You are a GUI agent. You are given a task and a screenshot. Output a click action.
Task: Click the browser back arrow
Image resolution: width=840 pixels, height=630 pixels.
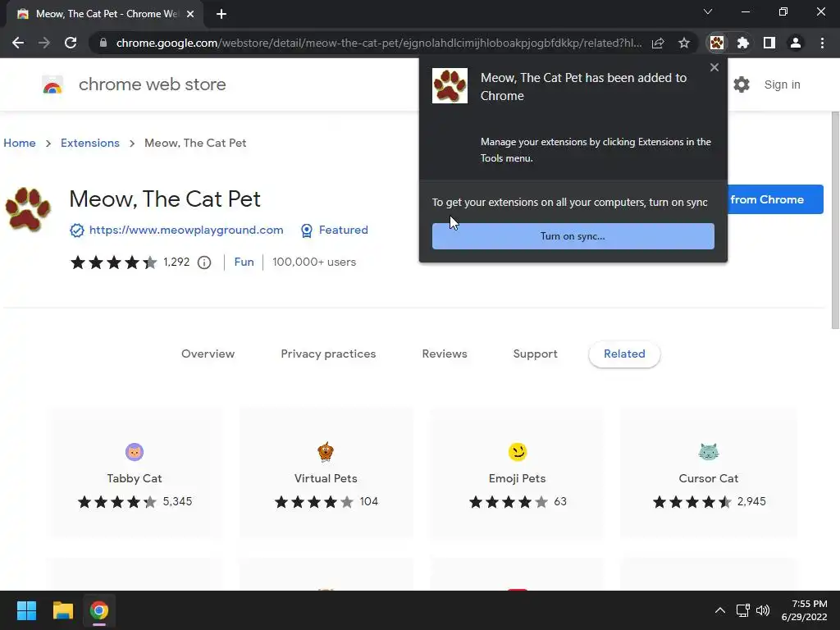[18, 43]
